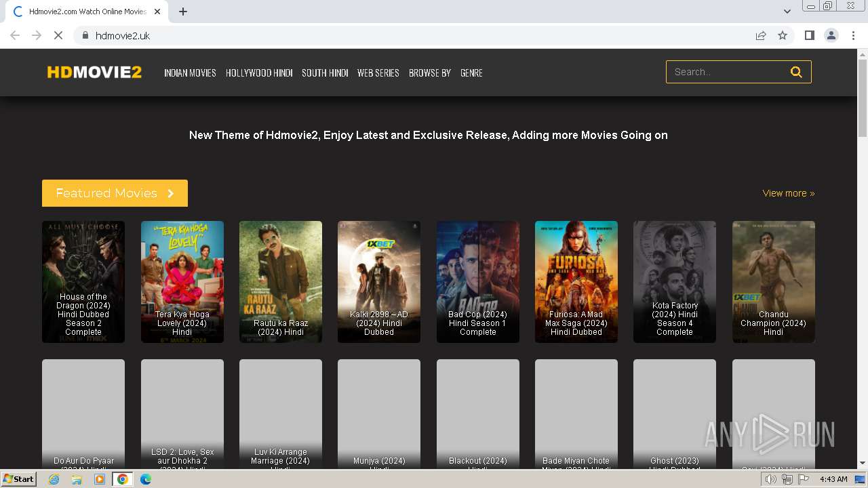
Task: Open Furiosa A Mad Max Saga poster
Action: [x=576, y=282]
